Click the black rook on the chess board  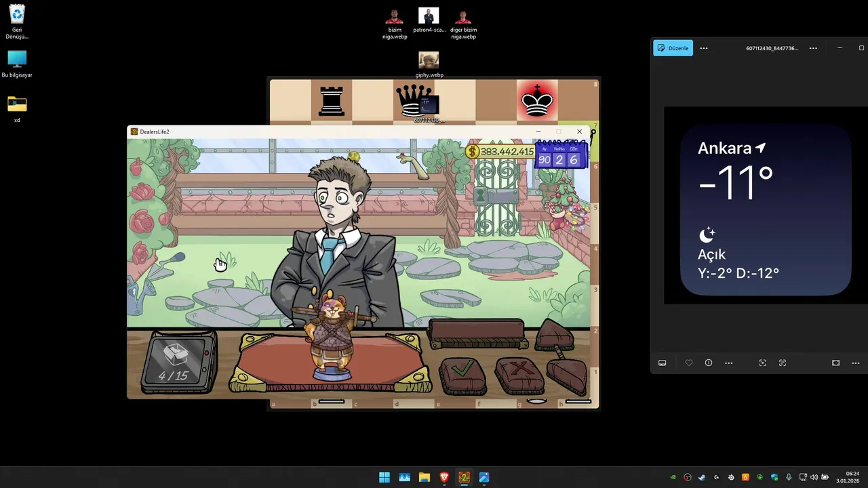click(332, 101)
